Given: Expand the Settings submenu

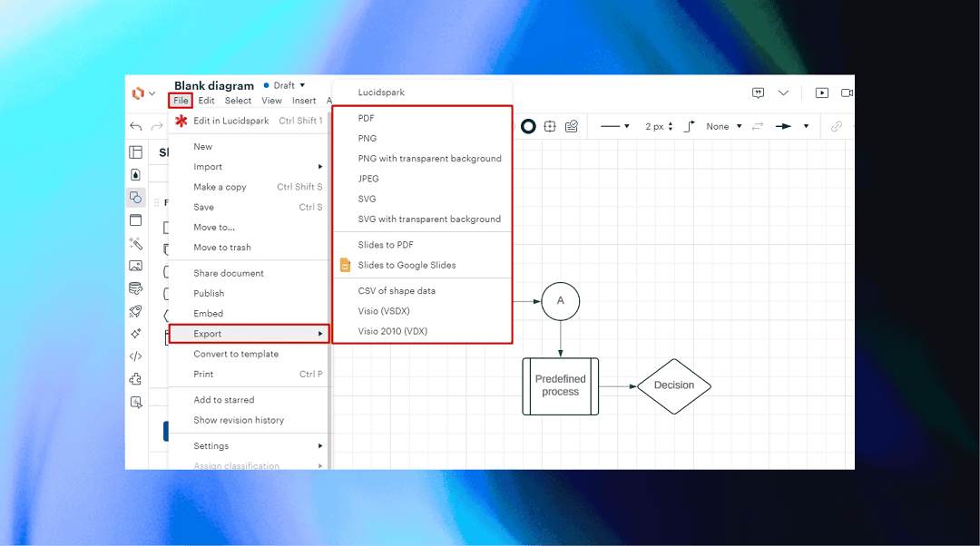Looking at the screenshot, I should pyautogui.click(x=250, y=446).
